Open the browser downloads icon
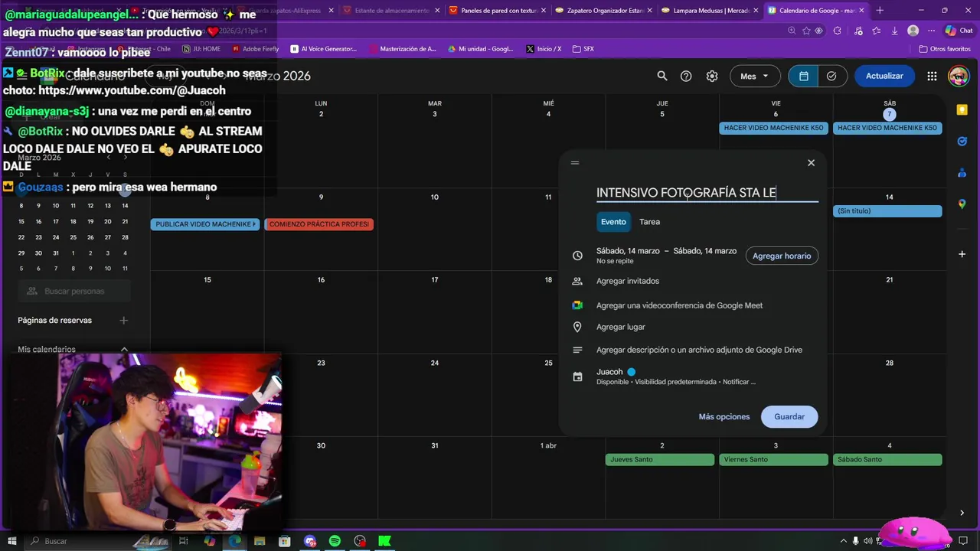Viewport: 980px width, 551px height. point(894,31)
